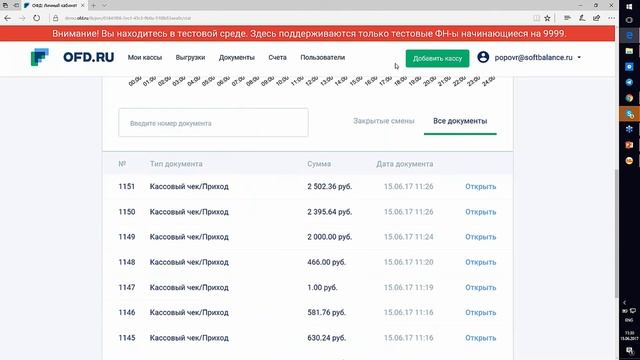Click the Добавить кассу button
Image resolution: width=640 pixels, height=360 pixels.
point(437,58)
